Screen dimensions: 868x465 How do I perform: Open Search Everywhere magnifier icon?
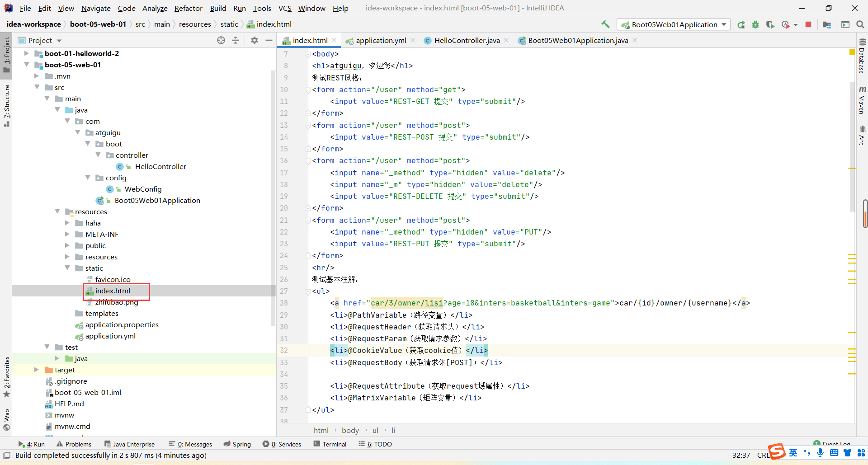pos(860,24)
